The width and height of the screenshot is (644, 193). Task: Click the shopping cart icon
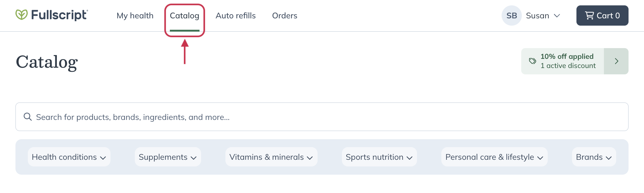click(x=589, y=16)
